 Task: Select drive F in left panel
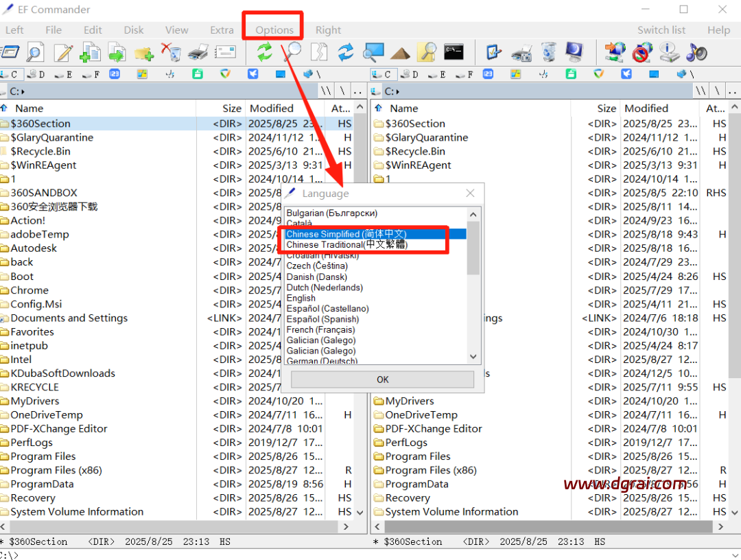(x=91, y=74)
